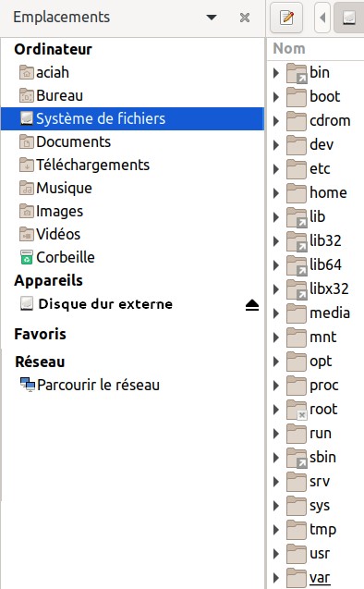
Task: Eject the Disque dur externe drive
Action: coord(252,305)
